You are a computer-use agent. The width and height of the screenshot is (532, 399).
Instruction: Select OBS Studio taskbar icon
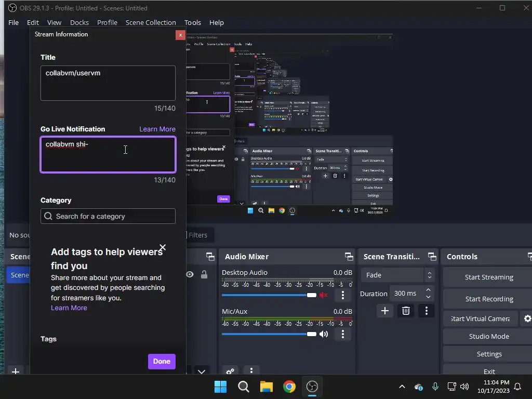[x=312, y=387]
